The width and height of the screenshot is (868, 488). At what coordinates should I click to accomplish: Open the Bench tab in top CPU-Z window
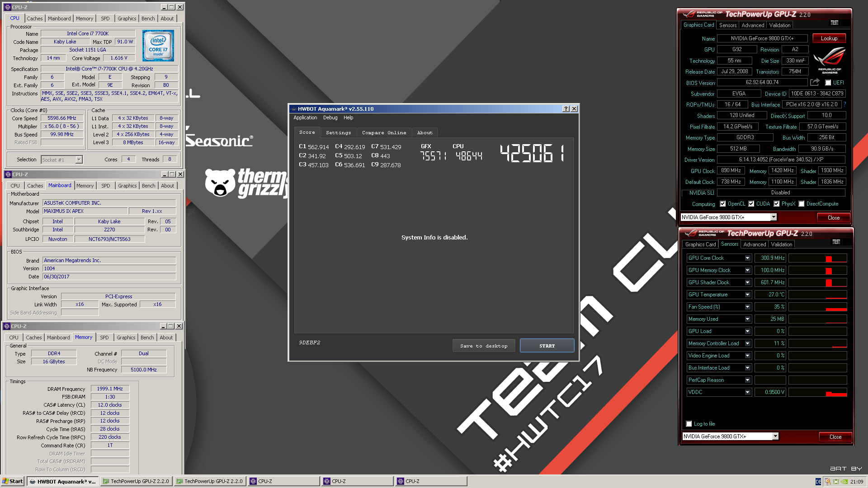click(x=148, y=19)
